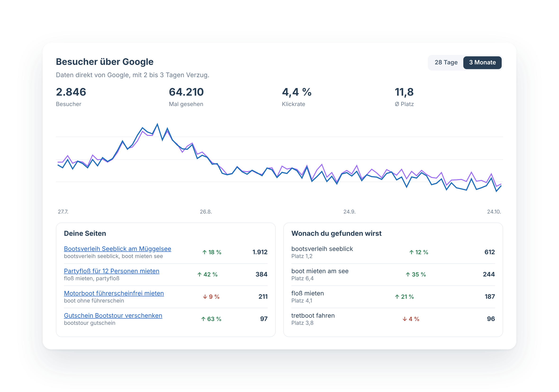This screenshot has height=392, width=559.
Task: Open Bootsverleih Seeblick am Müggelsee page link
Action: pos(117,249)
